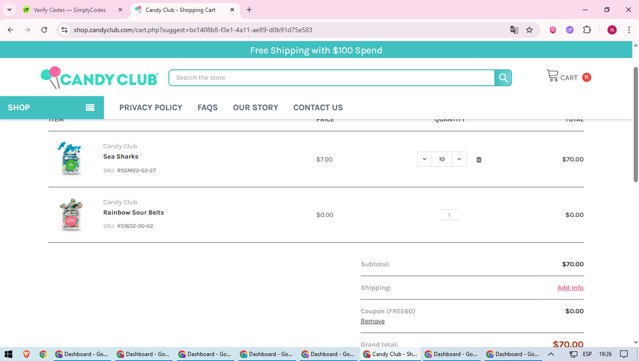This screenshot has height=361, width=639.
Task: Click the Subtotal $70.00 amount
Action: click(x=573, y=264)
